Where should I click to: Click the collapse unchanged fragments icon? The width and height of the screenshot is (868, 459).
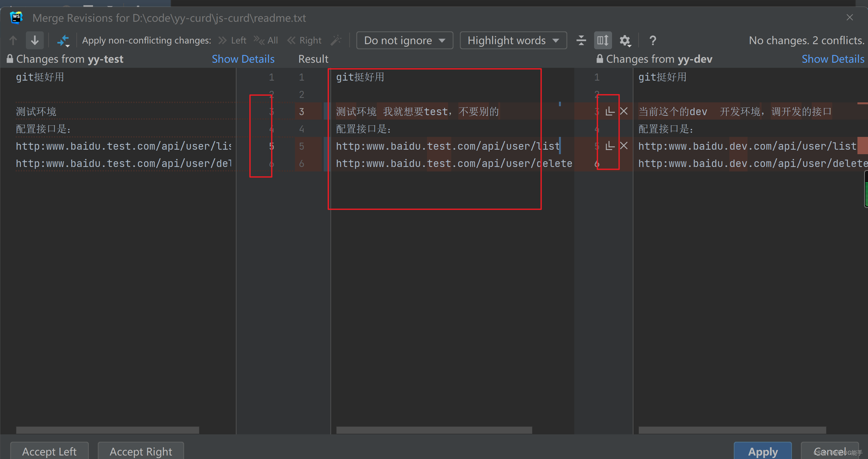[x=581, y=40]
